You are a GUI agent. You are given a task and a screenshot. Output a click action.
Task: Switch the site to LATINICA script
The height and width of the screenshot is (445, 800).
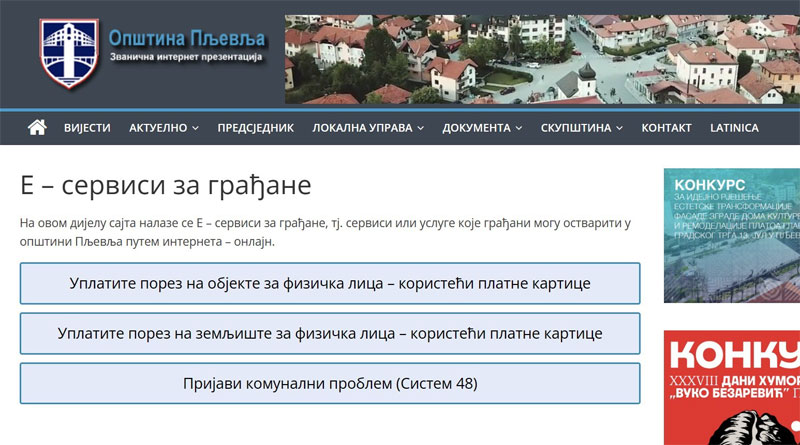tap(734, 128)
